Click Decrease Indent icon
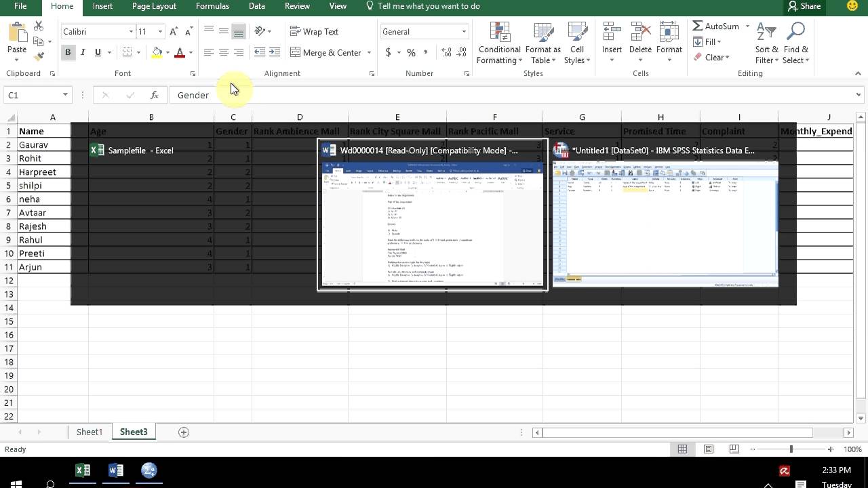 [260, 52]
